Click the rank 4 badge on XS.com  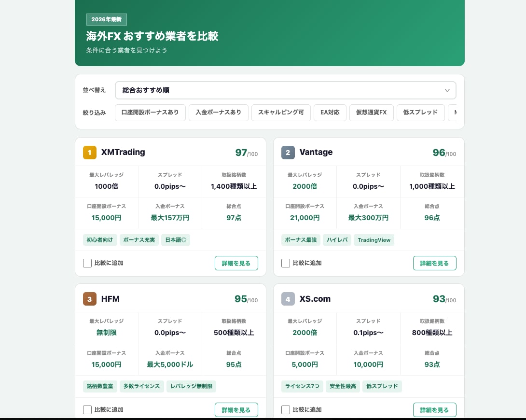(288, 299)
